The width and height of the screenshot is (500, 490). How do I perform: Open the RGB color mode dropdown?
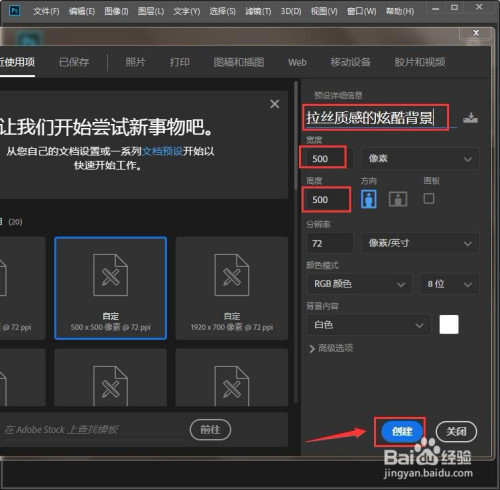(x=359, y=284)
